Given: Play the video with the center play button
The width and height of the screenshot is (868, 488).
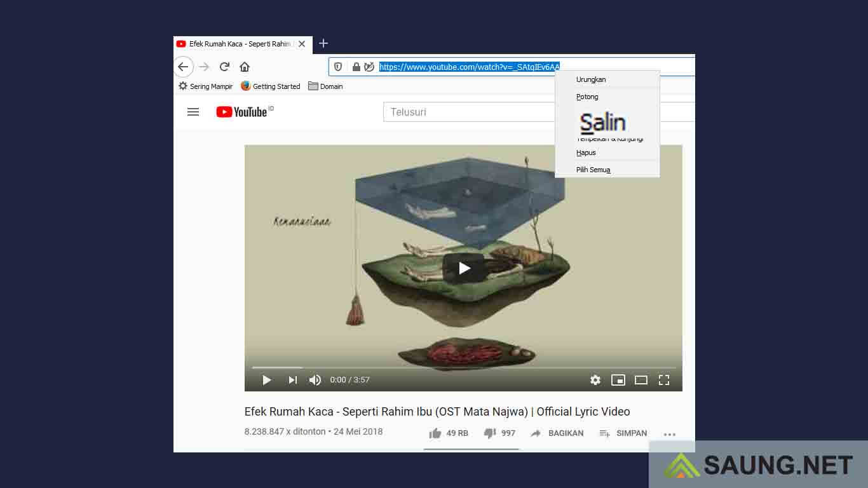Looking at the screenshot, I should coord(464,268).
